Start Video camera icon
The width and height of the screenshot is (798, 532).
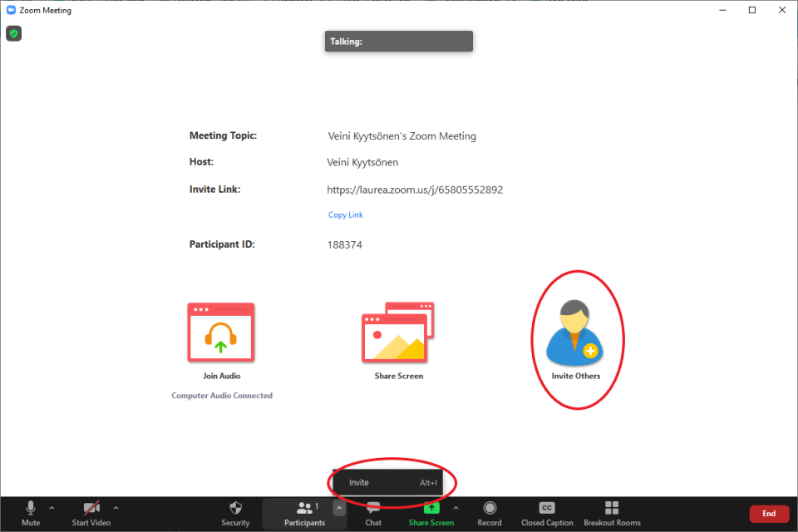[x=91, y=508]
